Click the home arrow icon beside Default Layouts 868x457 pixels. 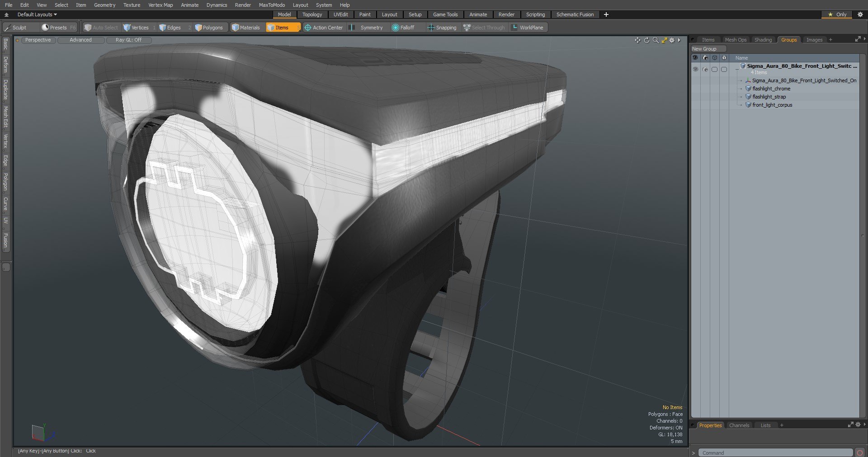point(6,14)
